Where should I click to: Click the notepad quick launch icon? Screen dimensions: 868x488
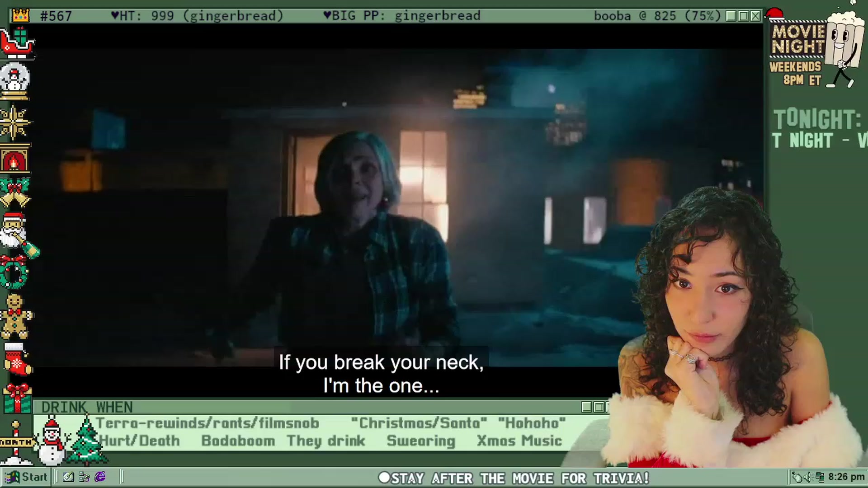pos(68,477)
